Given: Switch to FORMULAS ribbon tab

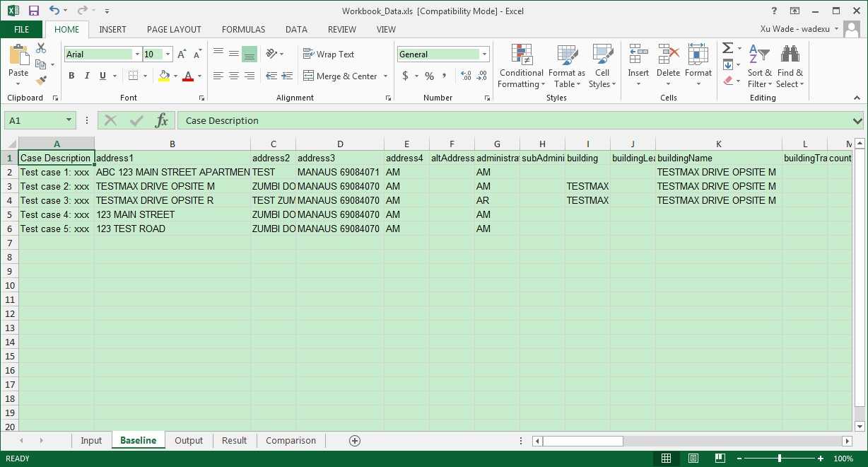Looking at the screenshot, I should point(243,30).
